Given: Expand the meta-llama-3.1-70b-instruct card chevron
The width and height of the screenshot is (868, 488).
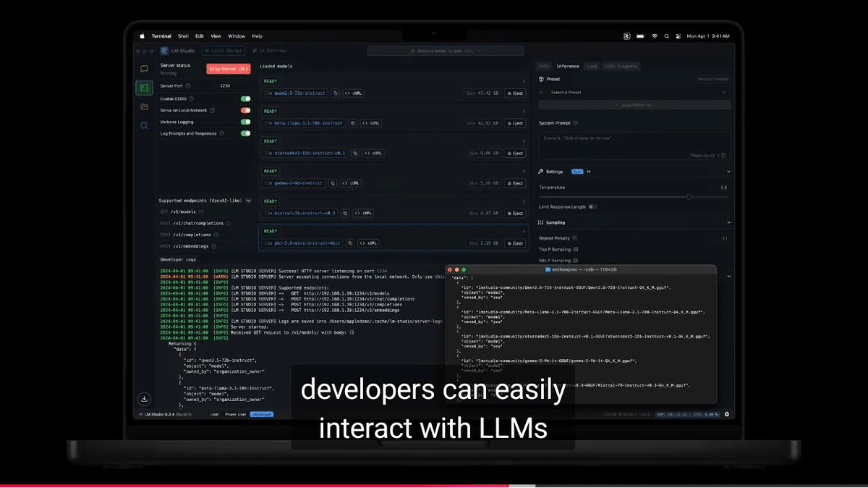Looking at the screenshot, I should (524, 112).
